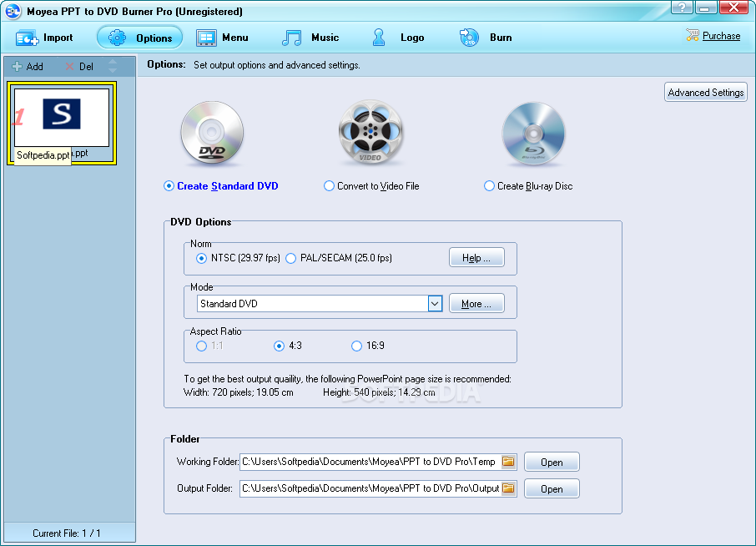The image size is (756, 546).
Task: Select Create Standard DVD option
Action: tap(221, 185)
